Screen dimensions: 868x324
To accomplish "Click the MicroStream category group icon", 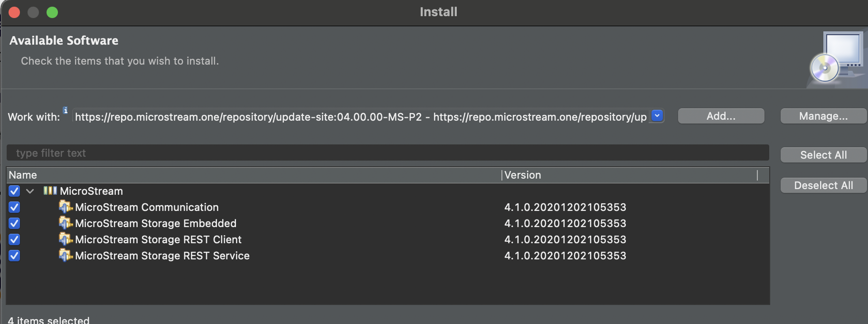I will (x=50, y=191).
